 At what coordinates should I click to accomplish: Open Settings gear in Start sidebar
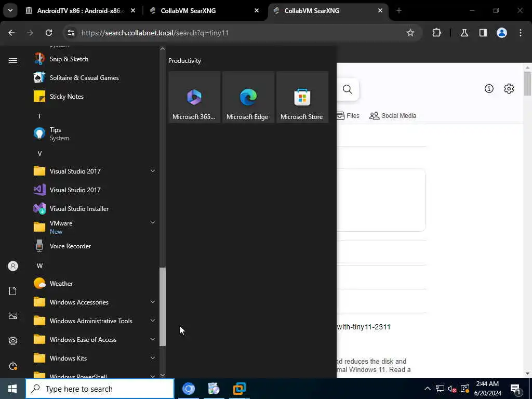point(13,341)
